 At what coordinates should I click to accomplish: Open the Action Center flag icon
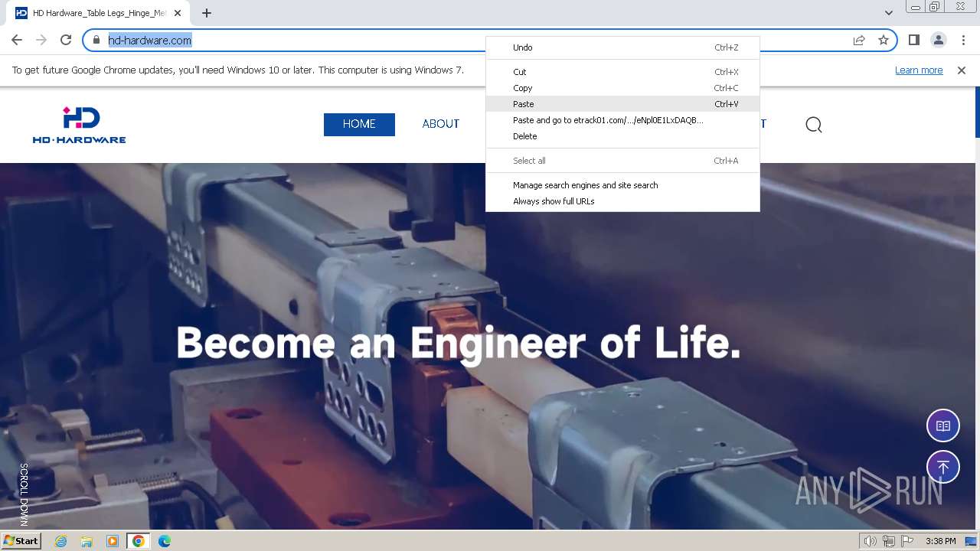click(x=907, y=541)
